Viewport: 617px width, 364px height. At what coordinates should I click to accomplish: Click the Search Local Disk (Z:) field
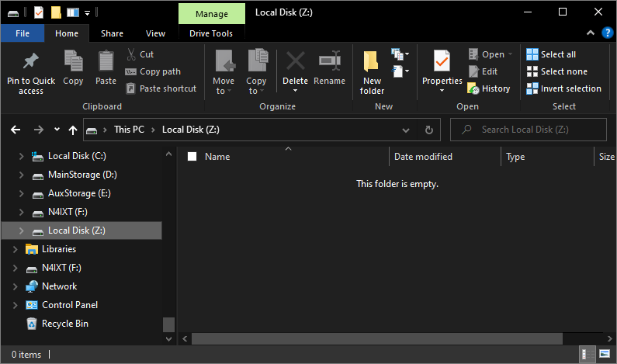coord(536,130)
